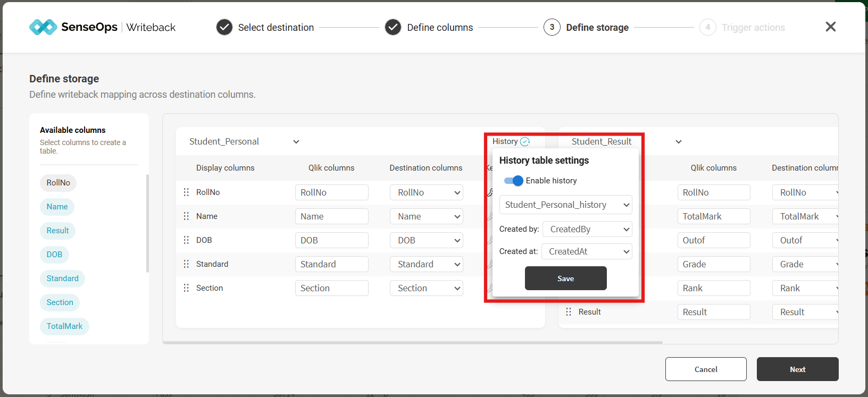Grab the Section row drag handle

pyautogui.click(x=186, y=288)
